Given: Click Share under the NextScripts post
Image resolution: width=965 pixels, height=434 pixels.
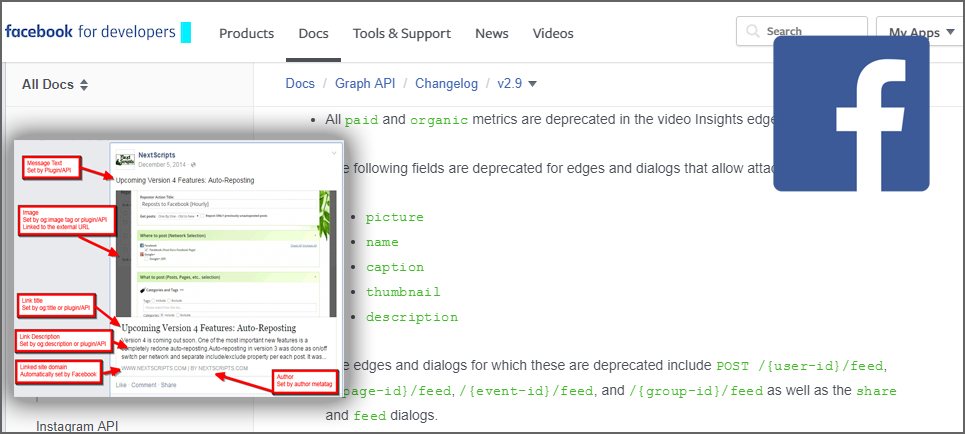Looking at the screenshot, I should click(168, 385).
